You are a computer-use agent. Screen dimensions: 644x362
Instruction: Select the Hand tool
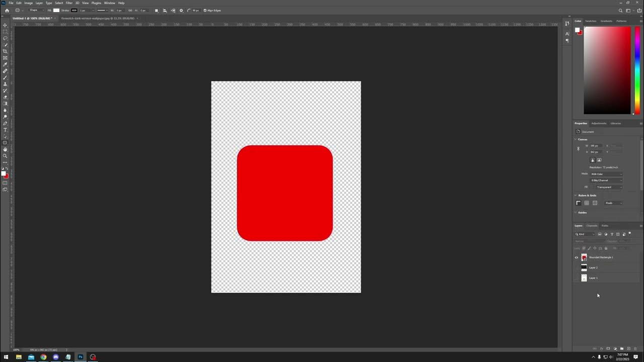pos(5,149)
